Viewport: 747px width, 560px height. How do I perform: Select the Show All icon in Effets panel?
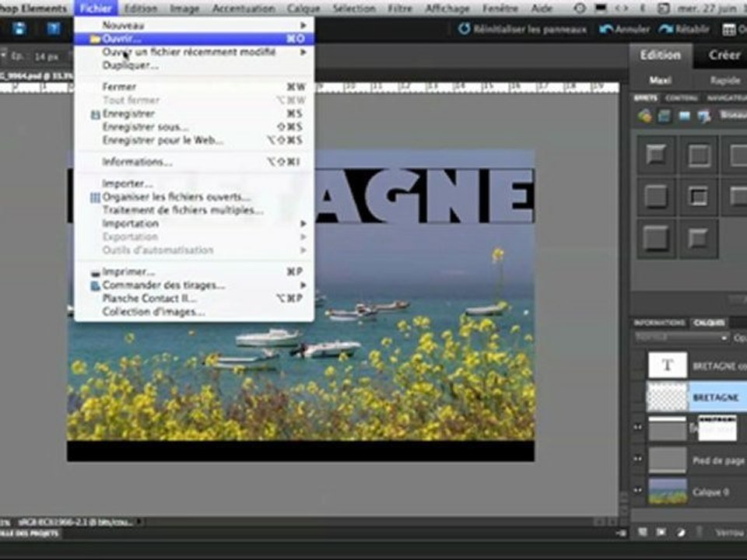coord(703,116)
